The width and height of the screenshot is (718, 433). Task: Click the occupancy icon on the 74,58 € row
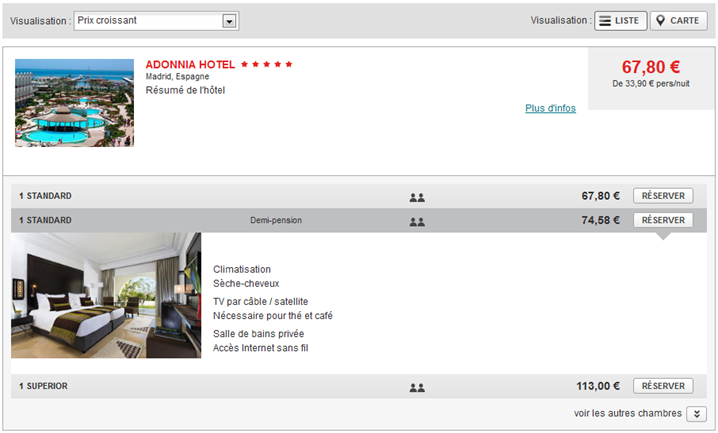pyautogui.click(x=417, y=221)
